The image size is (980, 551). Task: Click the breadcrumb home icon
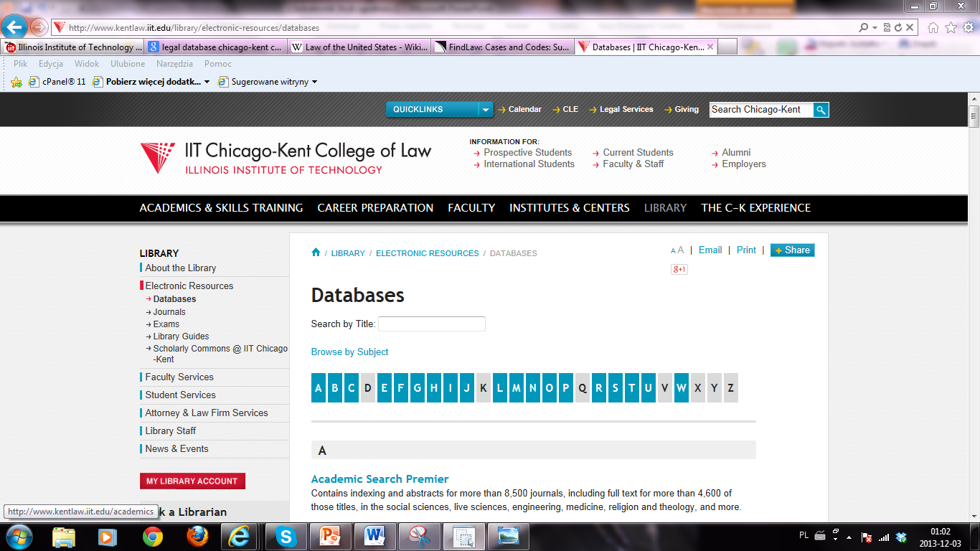tap(316, 253)
